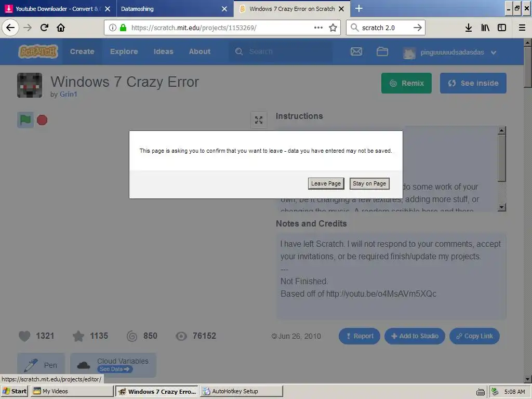Click the search go arrow next to scratch 2.0
Image resolution: width=532 pixels, height=399 pixels.
tap(418, 28)
